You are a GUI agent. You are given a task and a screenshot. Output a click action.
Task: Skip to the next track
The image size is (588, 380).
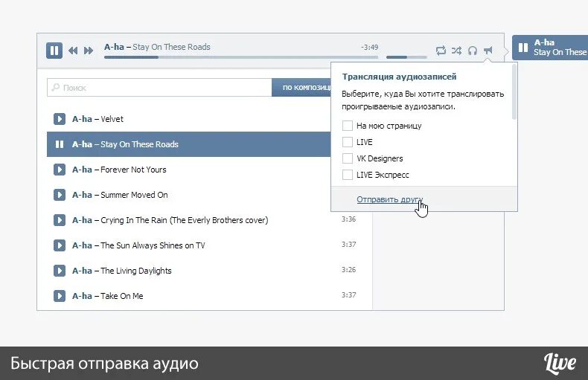click(89, 51)
